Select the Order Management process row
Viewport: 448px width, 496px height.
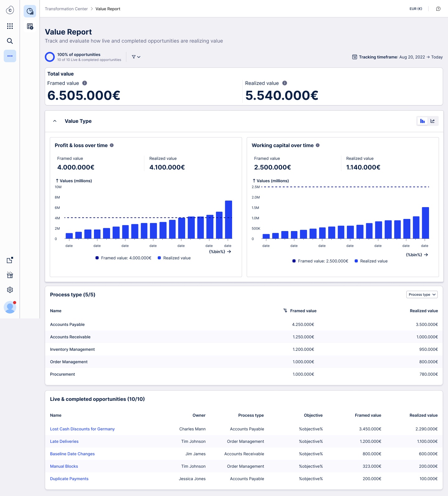244,362
